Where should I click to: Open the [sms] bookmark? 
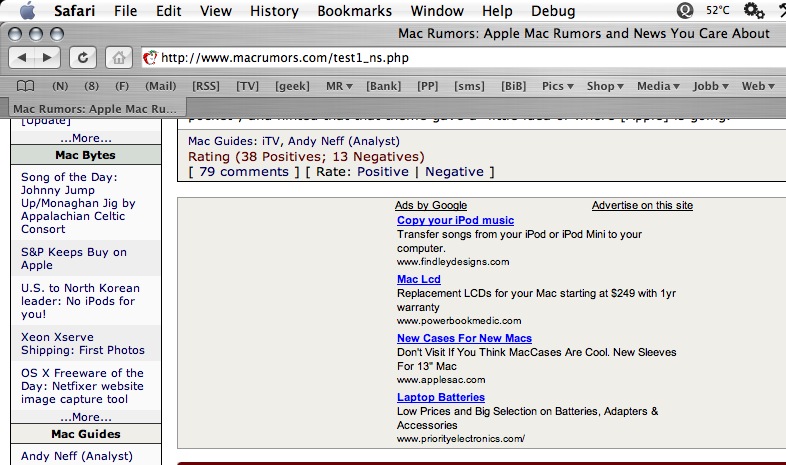pyautogui.click(x=469, y=86)
